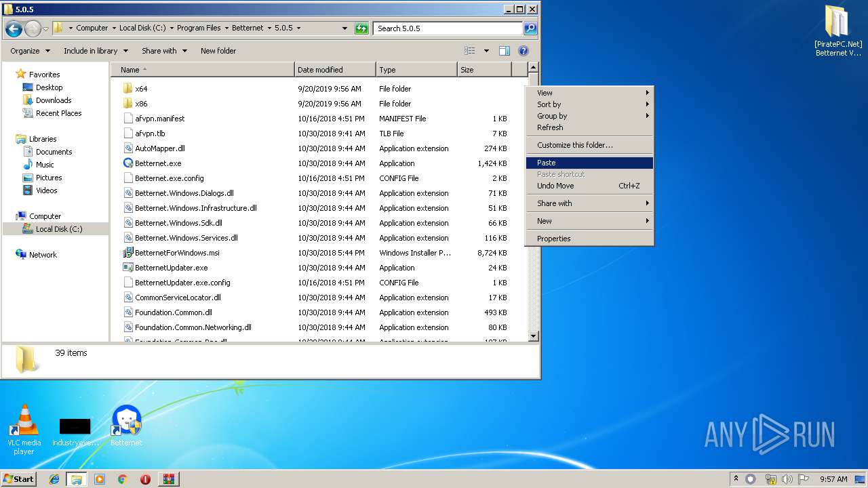Select Downloads in navigation pane
This screenshot has height=488, width=868.
pos(54,100)
